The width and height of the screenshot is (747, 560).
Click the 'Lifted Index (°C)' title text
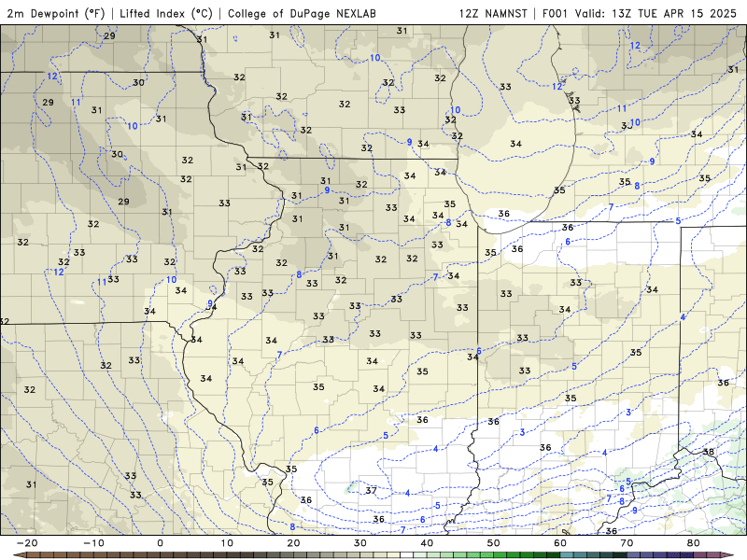tap(166, 13)
